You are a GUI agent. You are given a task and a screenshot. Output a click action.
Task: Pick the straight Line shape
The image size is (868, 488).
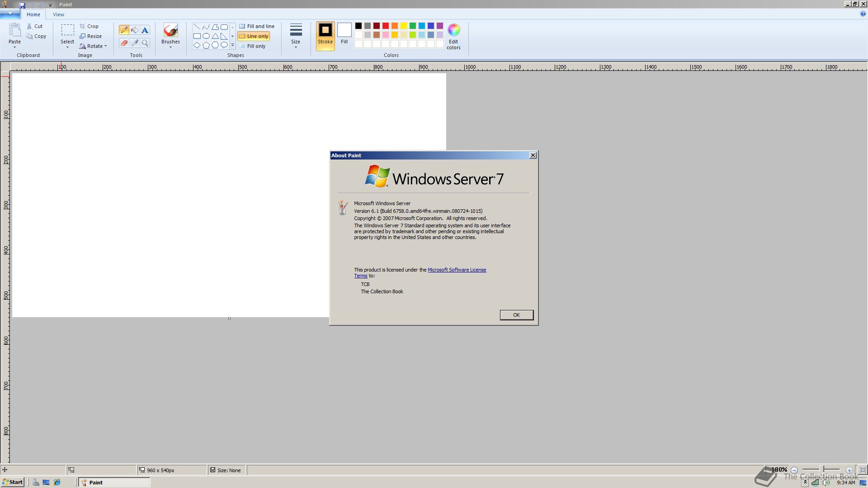[197, 27]
